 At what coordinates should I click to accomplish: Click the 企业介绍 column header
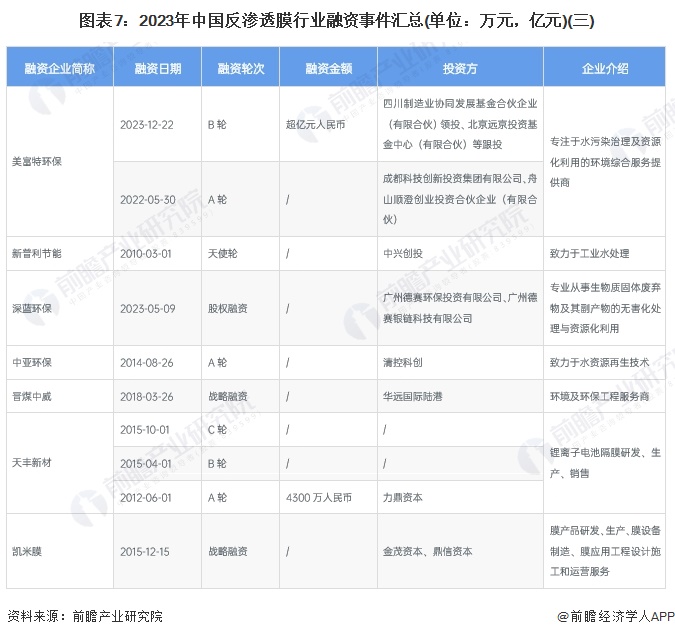[605, 68]
